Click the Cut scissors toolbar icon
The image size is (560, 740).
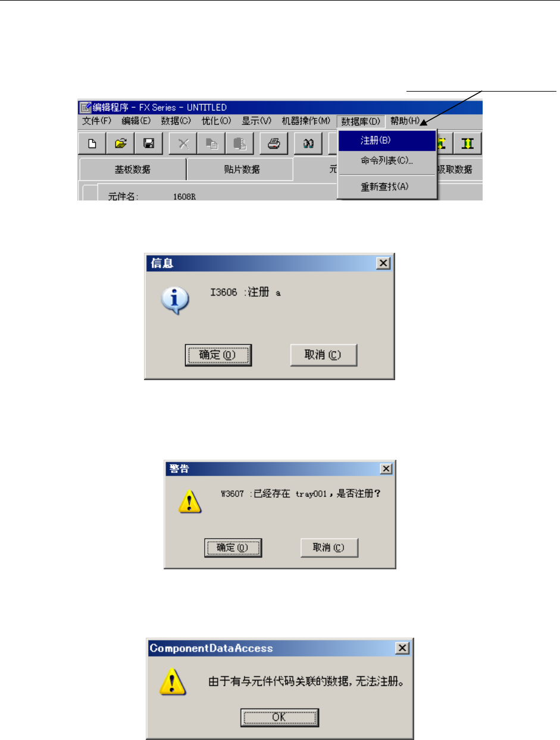click(183, 143)
